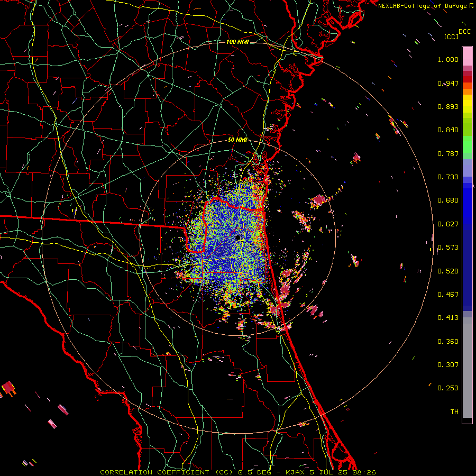The height and width of the screenshot is (476, 476).
Task: Select the 0.520 scale value
Action: click(448, 271)
